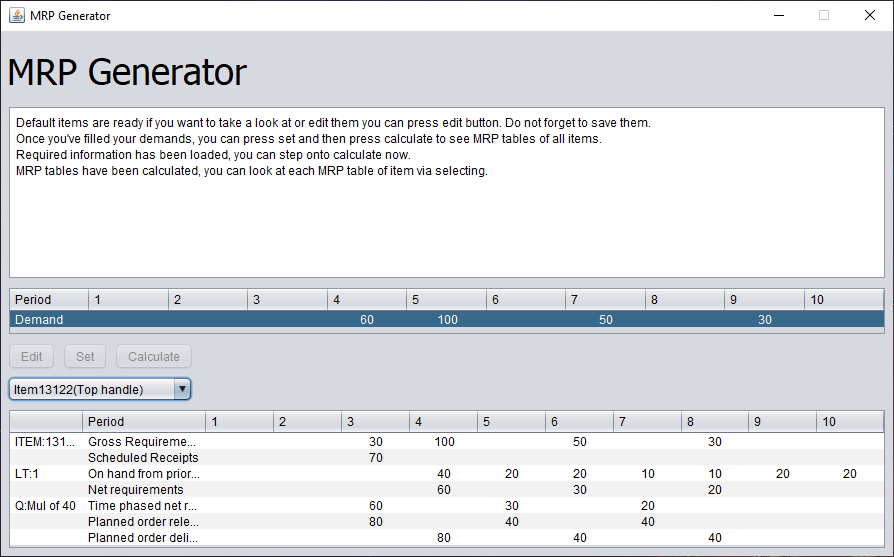Select the Net requirements row label
The image size is (894, 557).
tap(136, 490)
